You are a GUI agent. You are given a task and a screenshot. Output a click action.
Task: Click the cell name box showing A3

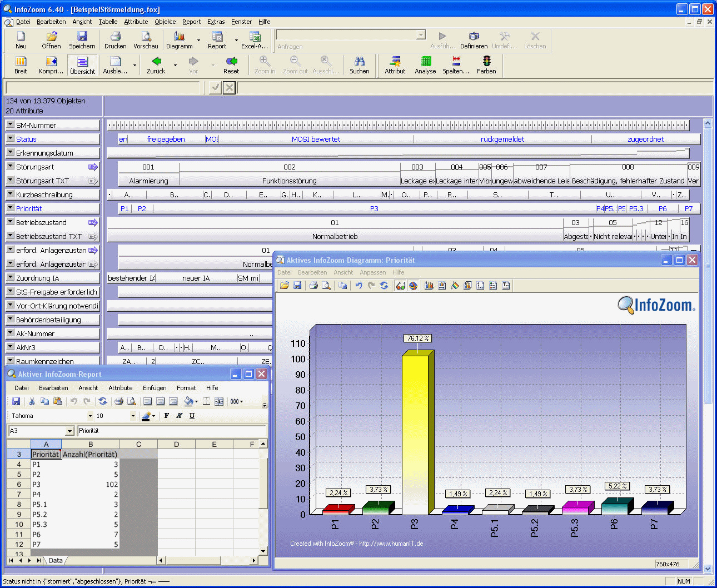point(37,431)
